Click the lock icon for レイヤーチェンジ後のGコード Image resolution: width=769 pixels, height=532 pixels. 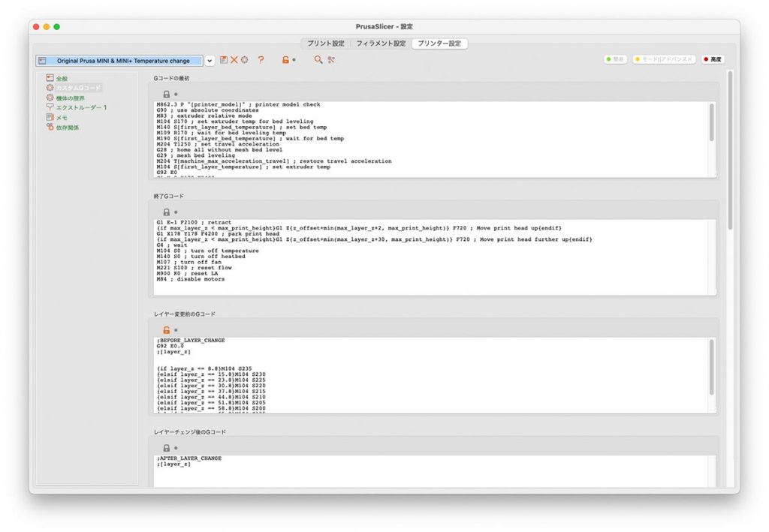(166, 448)
